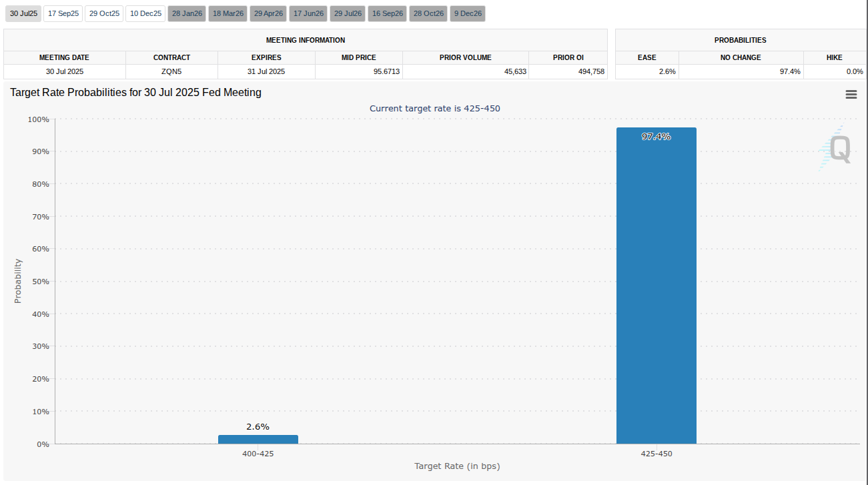
Task: Select the 16 Sep26 meeting tab
Action: 388,13
